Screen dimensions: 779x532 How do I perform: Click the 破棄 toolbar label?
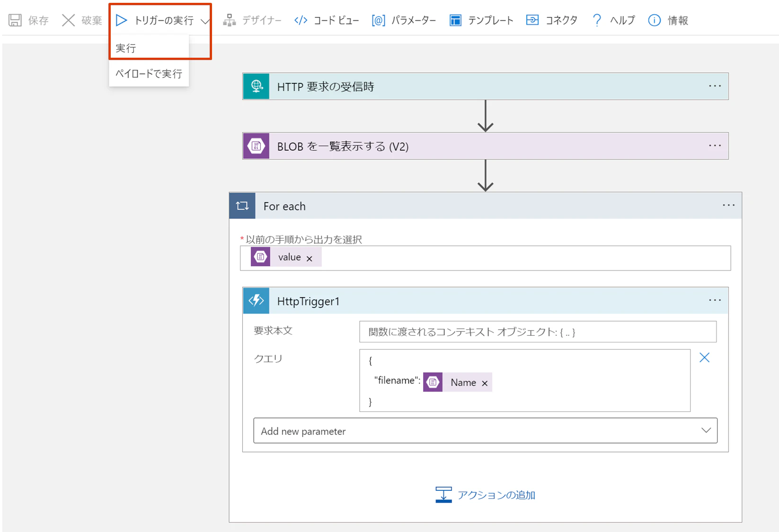(92, 20)
